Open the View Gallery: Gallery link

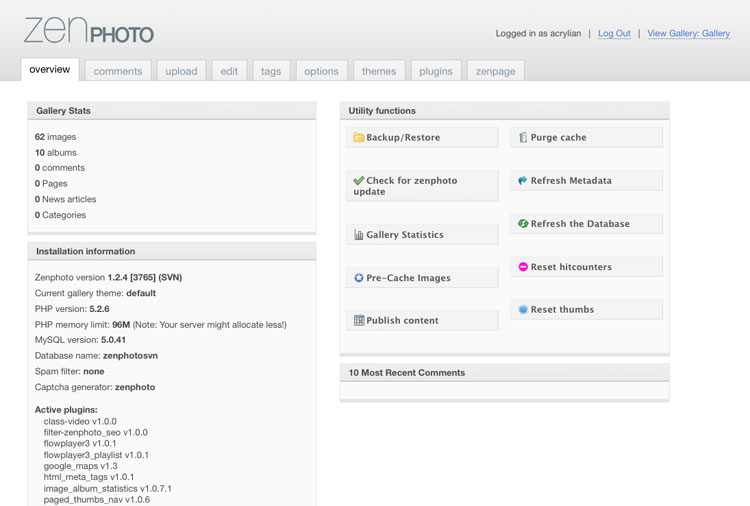click(689, 33)
